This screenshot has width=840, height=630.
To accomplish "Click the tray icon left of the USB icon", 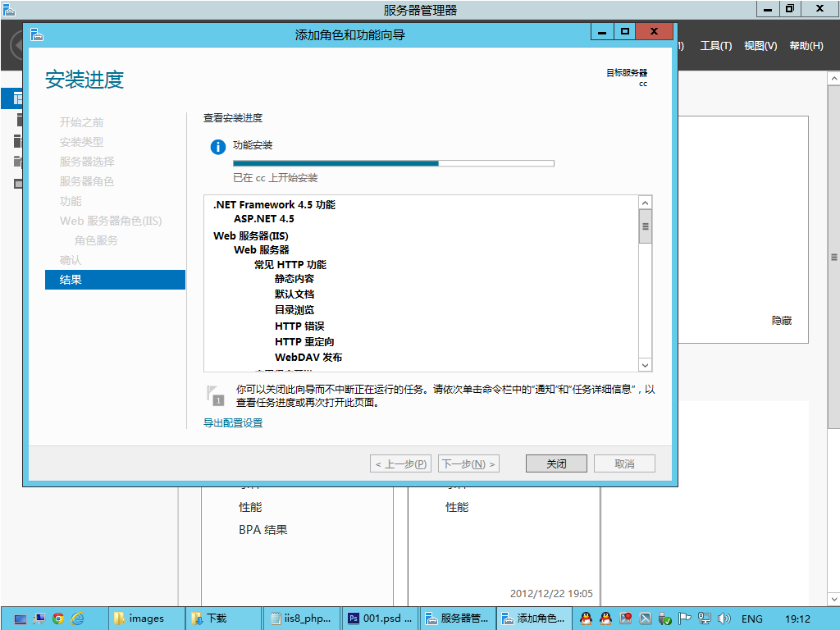I will [646, 619].
